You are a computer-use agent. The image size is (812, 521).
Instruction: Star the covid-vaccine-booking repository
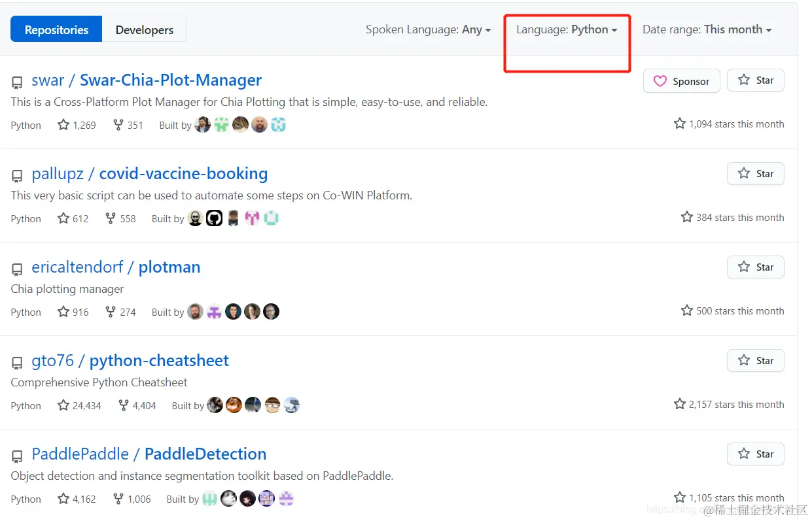point(756,174)
